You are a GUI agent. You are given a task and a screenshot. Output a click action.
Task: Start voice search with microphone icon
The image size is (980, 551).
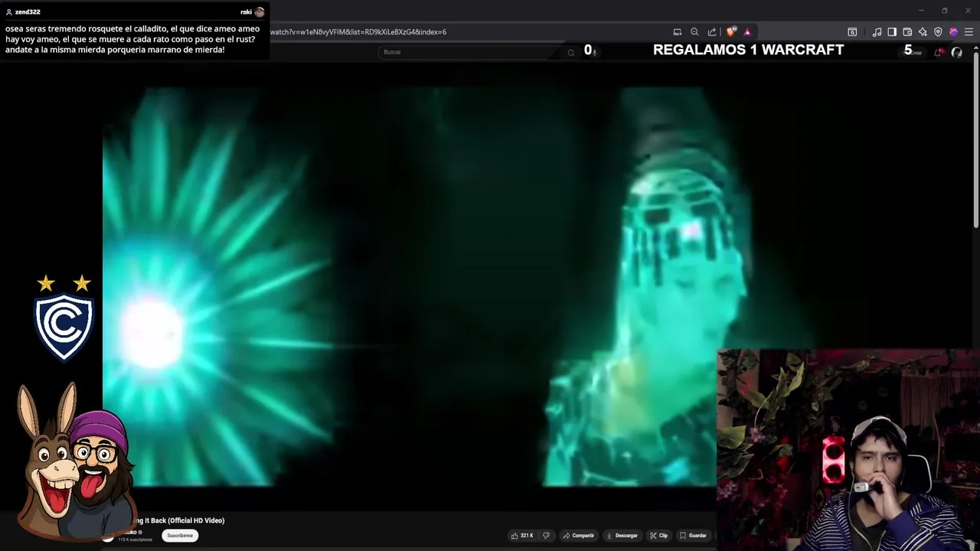(595, 52)
